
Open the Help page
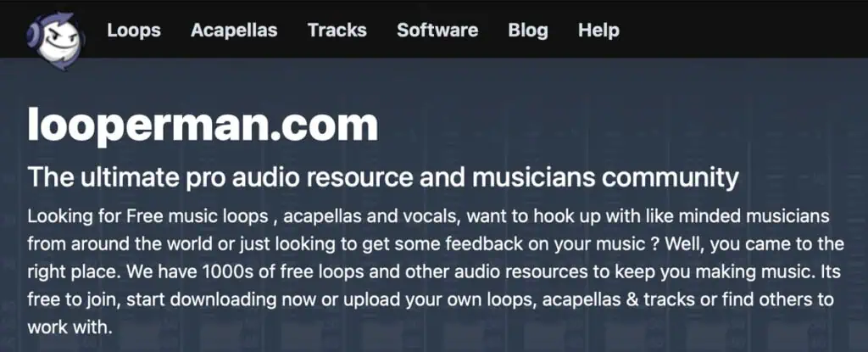click(598, 30)
